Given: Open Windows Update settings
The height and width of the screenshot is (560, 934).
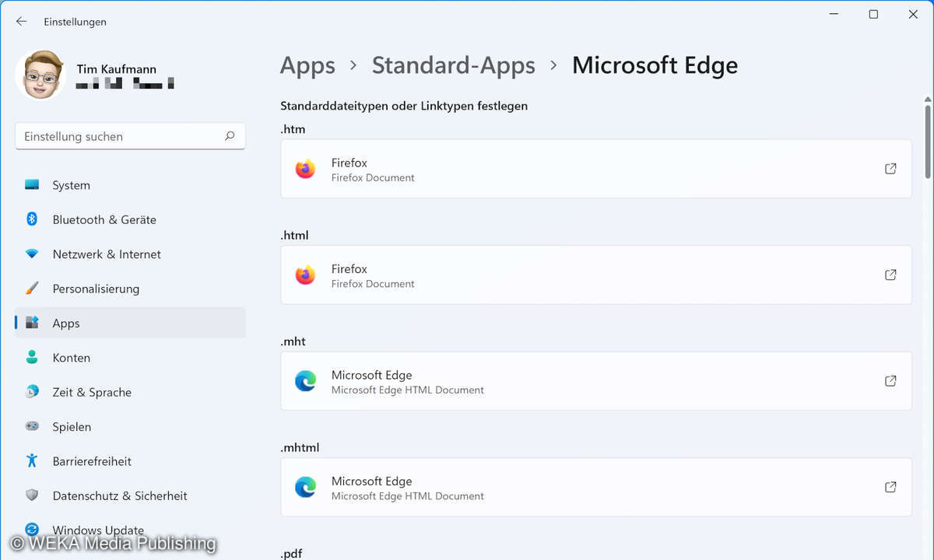Looking at the screenshot, I should tap(131, 530).
